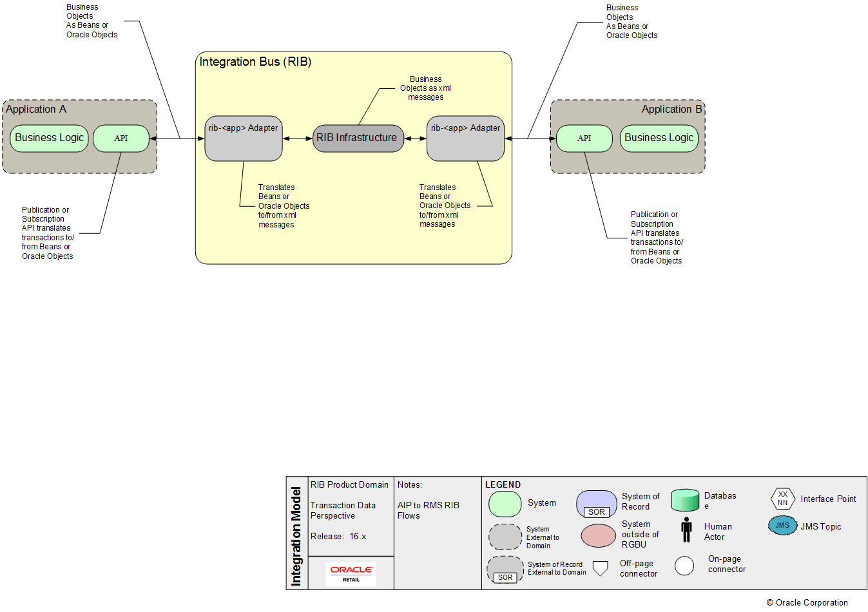The image size is (868, 612).
Task: Click the API oval in Application A
Action: pyautogui.click(x=121, y=138)
